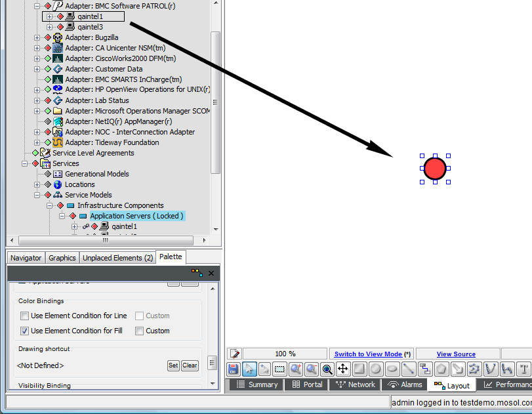Select Adapter: Lab Status in the tree
This screenshot has height=414, width=532.
click(x=97, y=100)
